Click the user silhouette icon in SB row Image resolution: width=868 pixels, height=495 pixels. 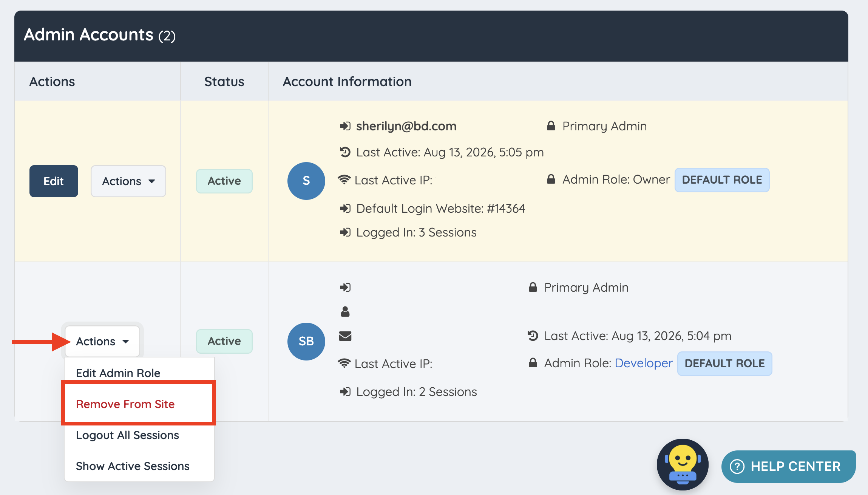tap(345, 311)
